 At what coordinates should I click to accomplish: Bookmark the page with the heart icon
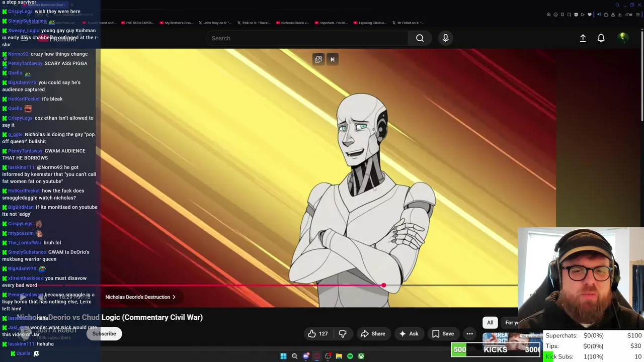click(590, 15)
